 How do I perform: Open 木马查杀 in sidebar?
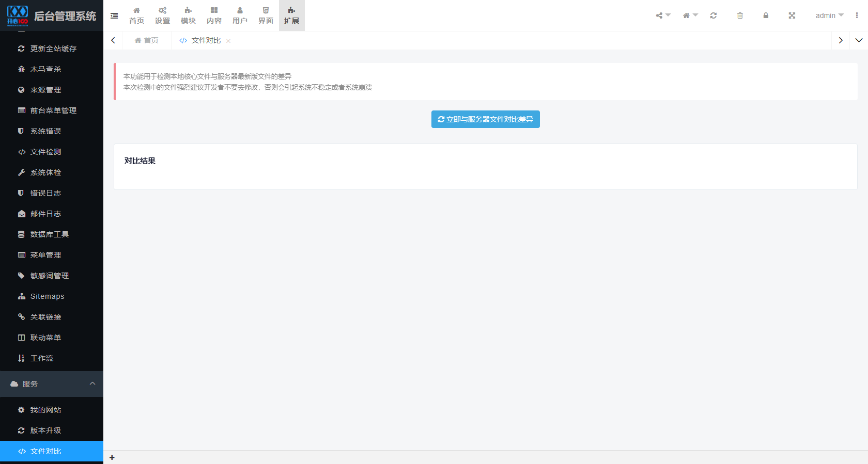pos(52,69)
